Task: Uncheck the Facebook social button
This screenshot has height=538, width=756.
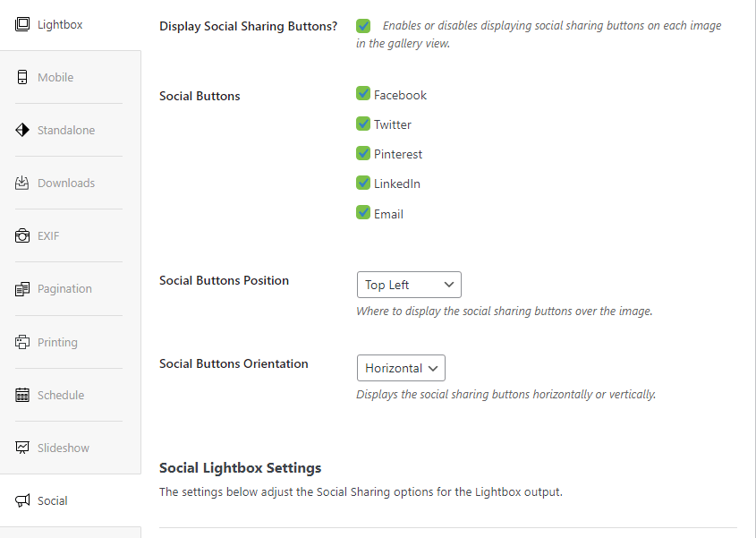Action: click(363, 94)
